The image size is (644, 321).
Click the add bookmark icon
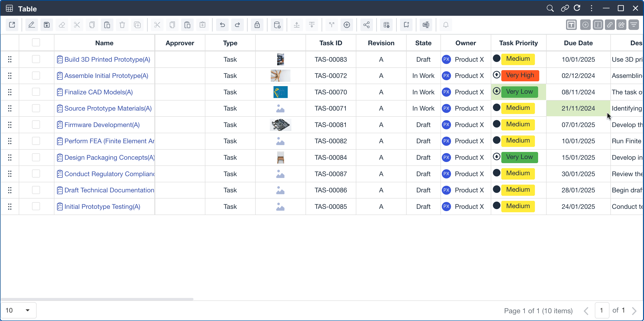click(x=406, y=25)
